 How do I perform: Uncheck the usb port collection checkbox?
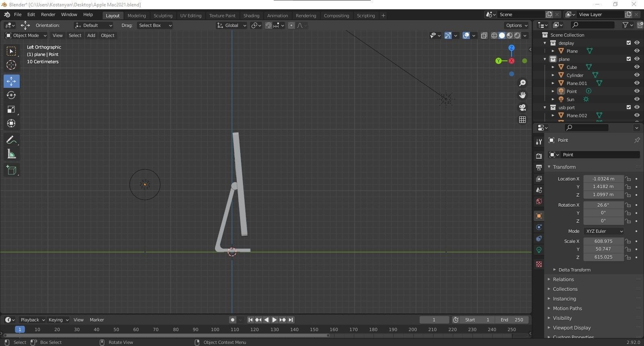click(629, 108)
